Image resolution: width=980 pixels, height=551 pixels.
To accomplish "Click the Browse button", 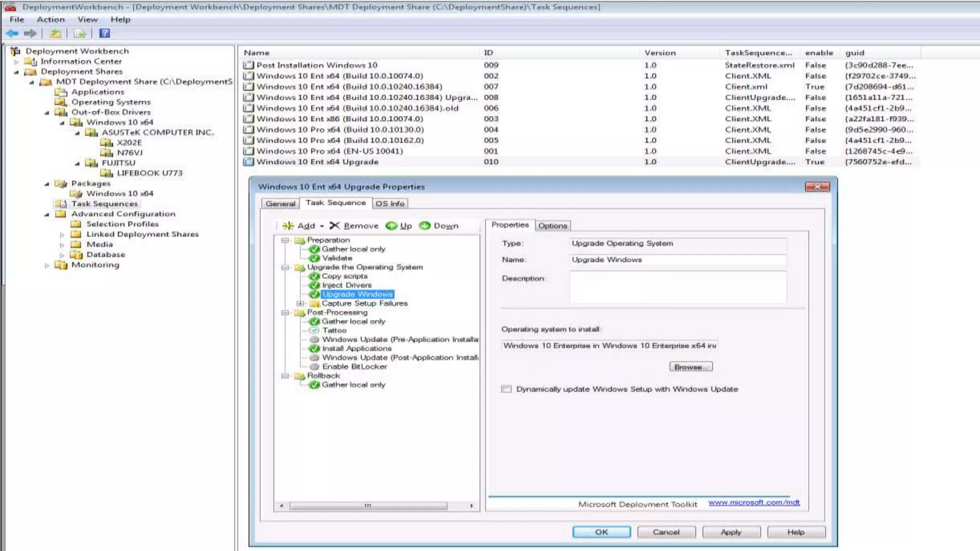I will (x=690, y=367).
